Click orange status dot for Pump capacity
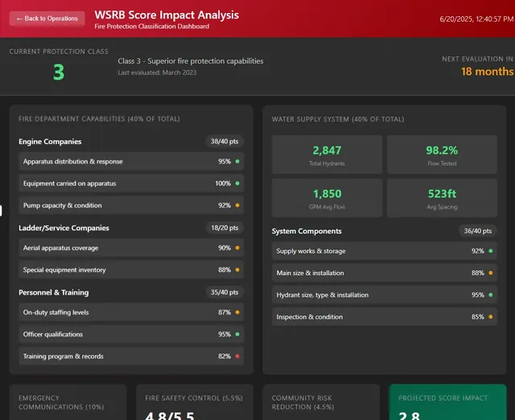Viewport: 515px width, 420px height. point(237,205)
